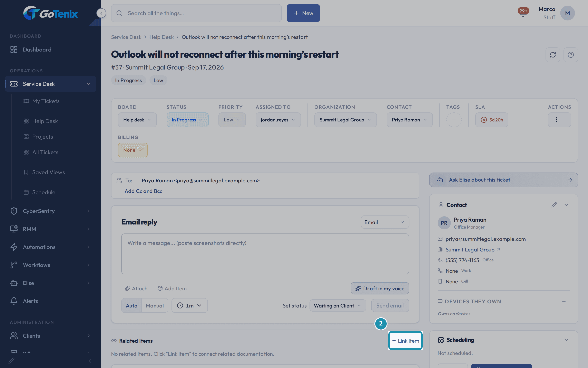This screenshot has height=368, width=588.
Task: Open the Billing None dropdown
Action: tap(133, 150)
